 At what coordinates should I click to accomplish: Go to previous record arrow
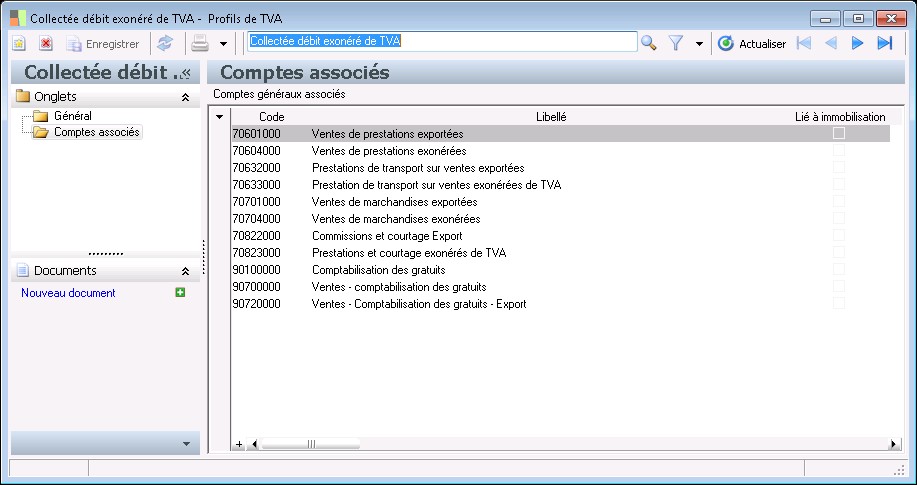coord(830,43)
